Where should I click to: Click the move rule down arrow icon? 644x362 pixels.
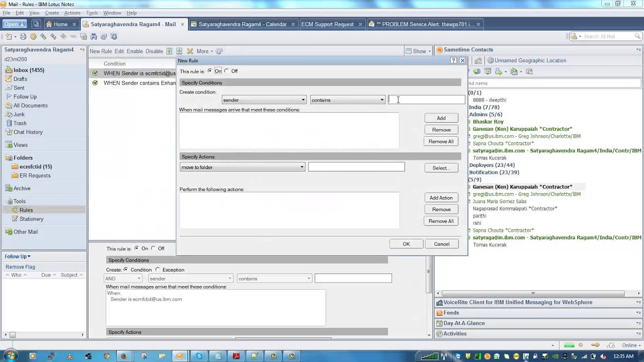(179, 51)
